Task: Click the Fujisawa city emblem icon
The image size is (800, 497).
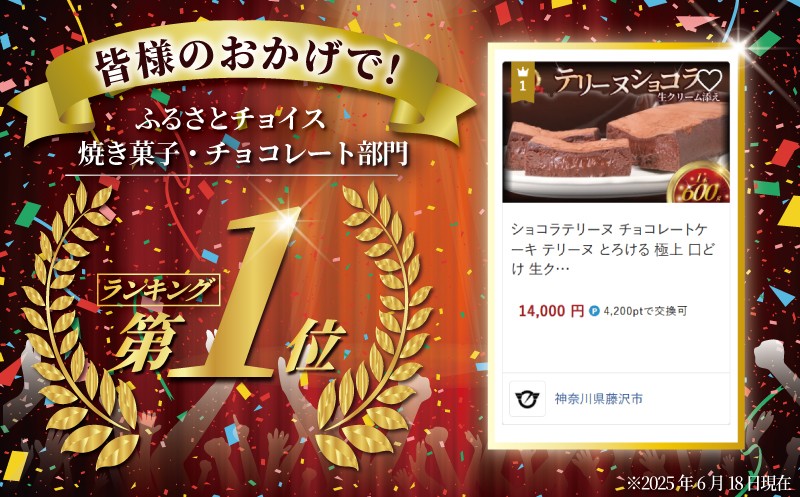Action: pyautogui.click(x=528, y=399)
